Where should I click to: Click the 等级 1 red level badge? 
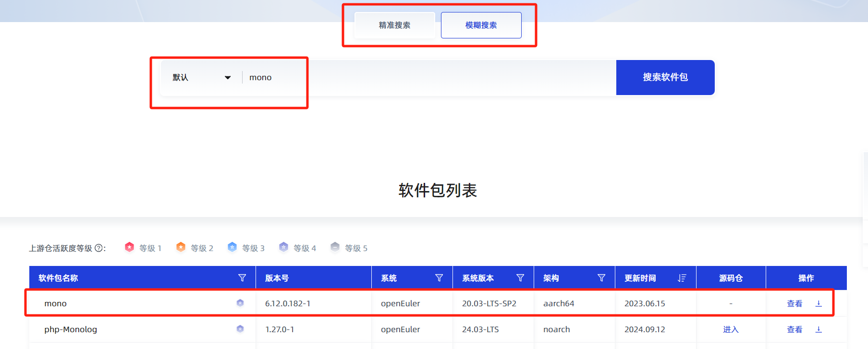click(129, 247)
